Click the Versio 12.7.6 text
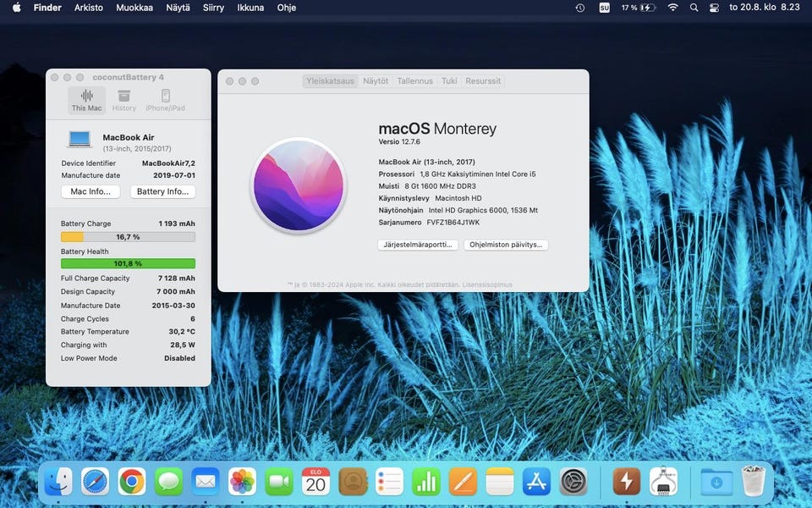Viewport: 812px width, 508px height. point(399,141)
